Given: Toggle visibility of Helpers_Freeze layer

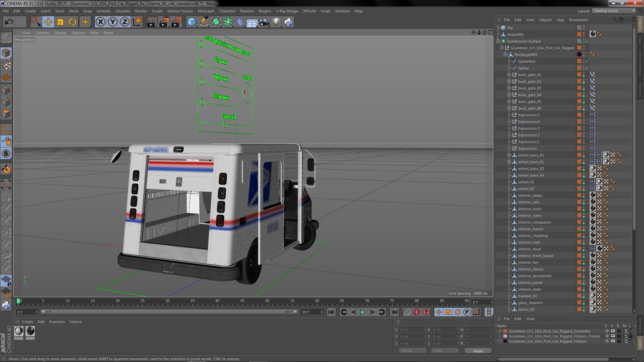Looking at the screenshot, I should tap(612, 336).
